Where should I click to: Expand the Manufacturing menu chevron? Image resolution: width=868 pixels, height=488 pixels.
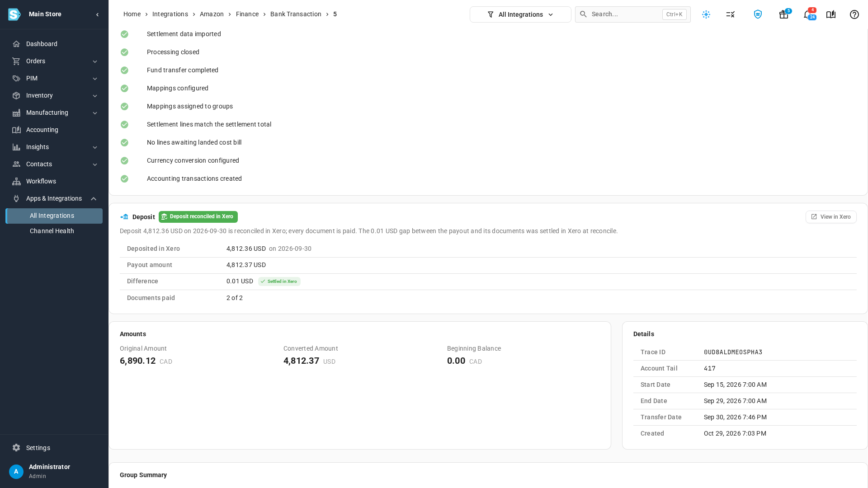[x=95, y=113]
